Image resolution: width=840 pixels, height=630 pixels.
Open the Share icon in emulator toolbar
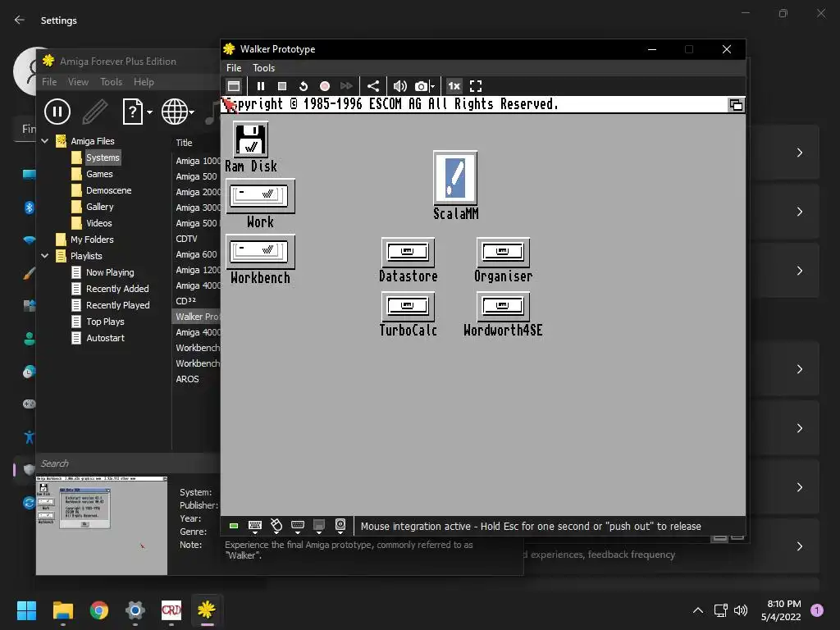[x=373, y=86]
